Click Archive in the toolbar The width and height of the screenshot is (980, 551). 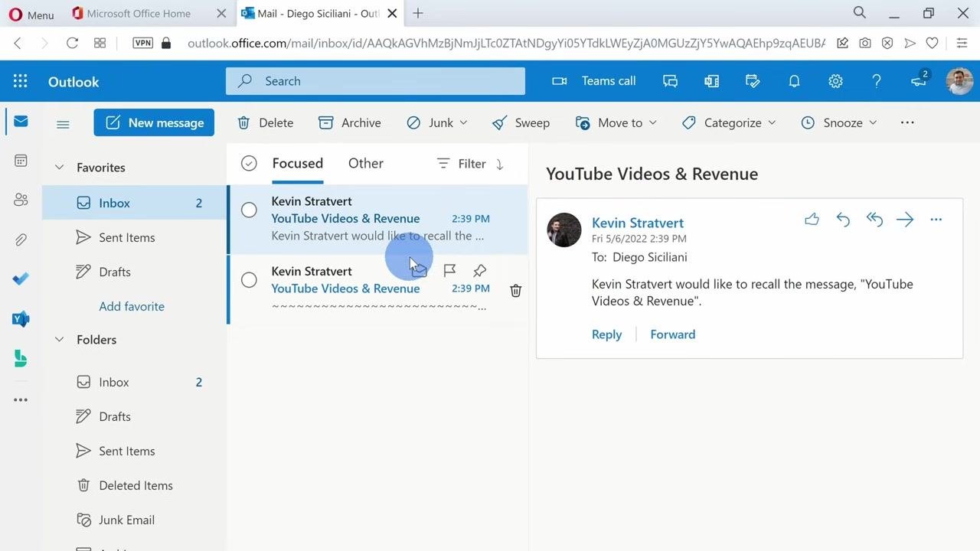[x=349, y=122]
